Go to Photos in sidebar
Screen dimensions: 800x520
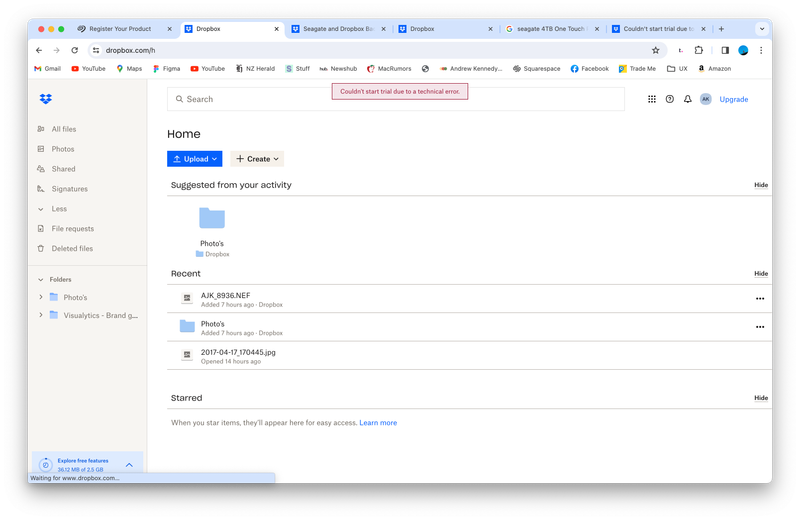[56, 149]
